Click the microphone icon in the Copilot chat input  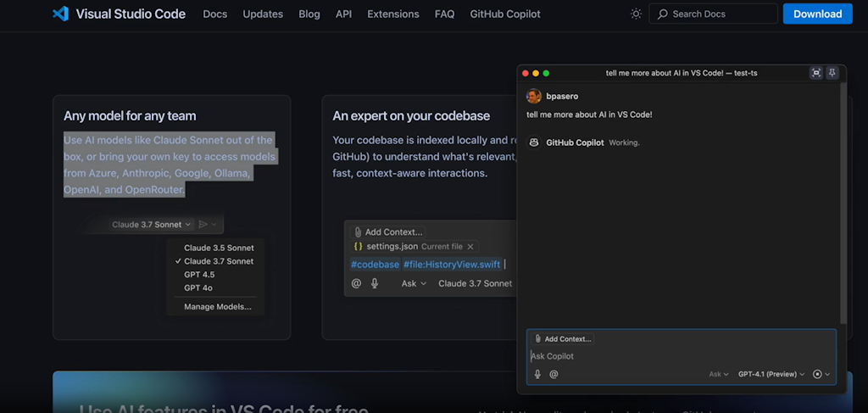(537, 374)
